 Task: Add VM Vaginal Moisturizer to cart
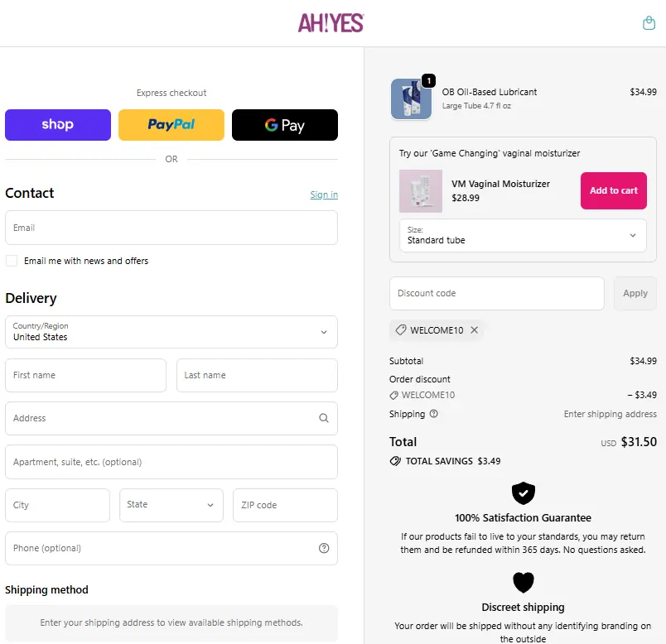point(613,190)
